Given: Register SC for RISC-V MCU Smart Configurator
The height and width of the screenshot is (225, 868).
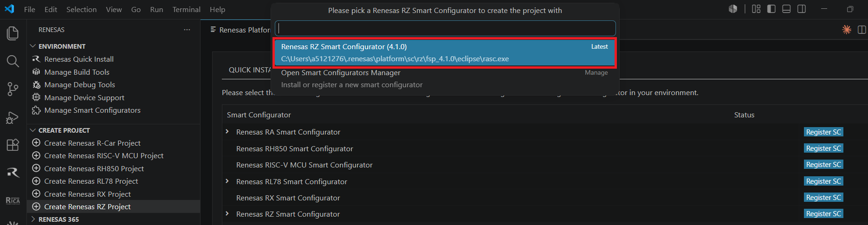Looking at the screenshot, I should point(823,164).
